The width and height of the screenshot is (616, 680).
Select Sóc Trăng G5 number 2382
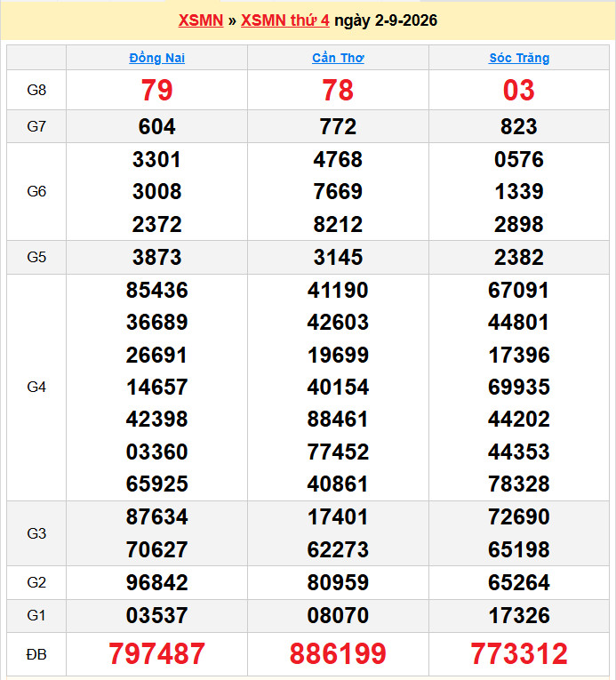[x=519, y=257]
